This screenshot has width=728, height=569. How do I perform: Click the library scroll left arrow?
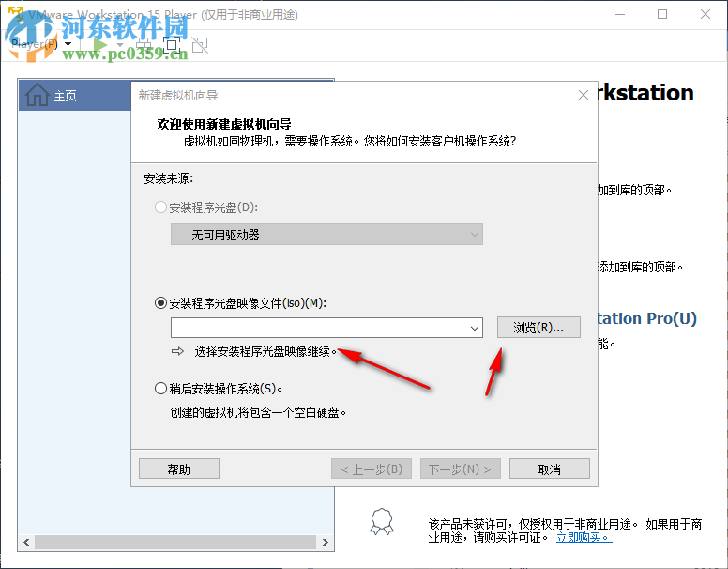click(x=26, y=542)
